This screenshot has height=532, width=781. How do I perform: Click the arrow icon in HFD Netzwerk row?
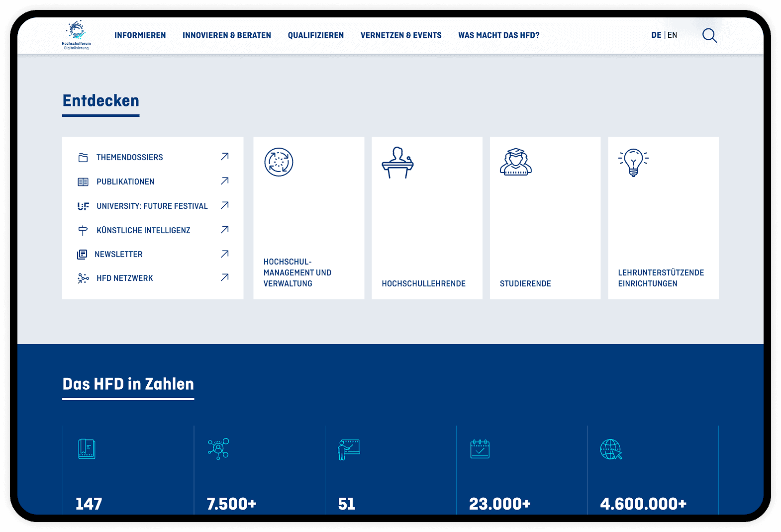[225, 277]
